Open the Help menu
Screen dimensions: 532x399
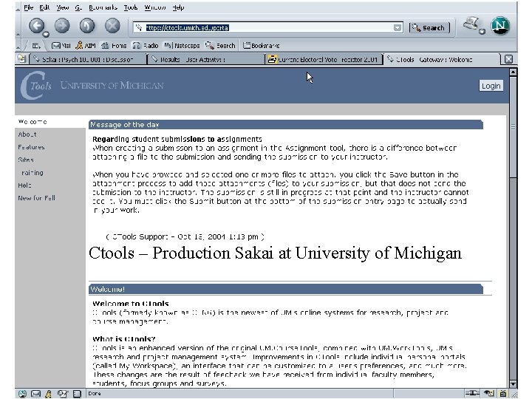178,7
